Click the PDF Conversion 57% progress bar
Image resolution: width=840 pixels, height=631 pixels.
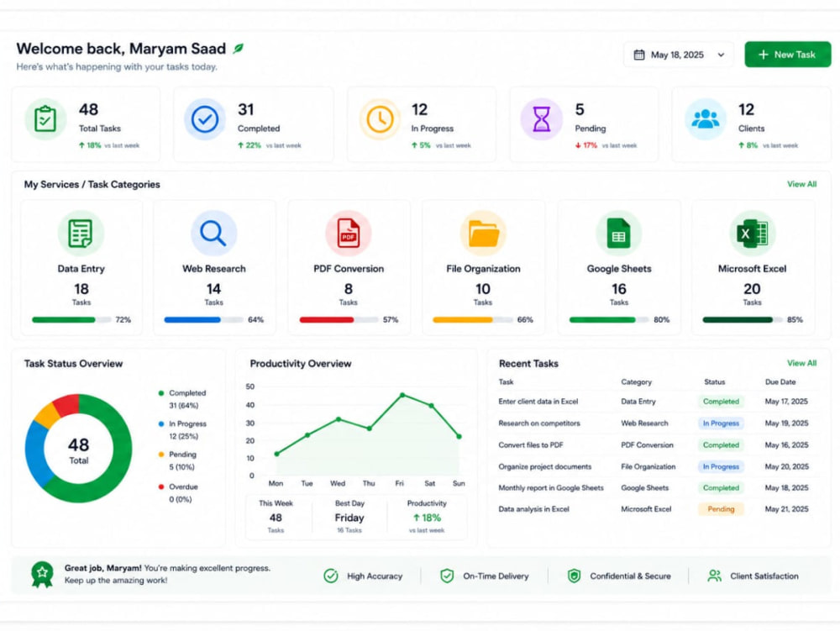(x=339, y=320)
